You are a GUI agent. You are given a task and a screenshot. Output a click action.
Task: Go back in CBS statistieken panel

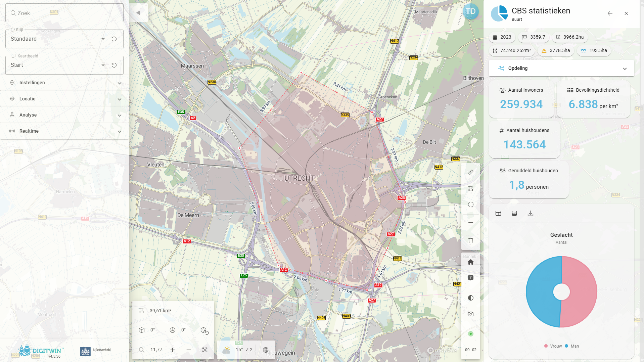click(x=610, y=13)
